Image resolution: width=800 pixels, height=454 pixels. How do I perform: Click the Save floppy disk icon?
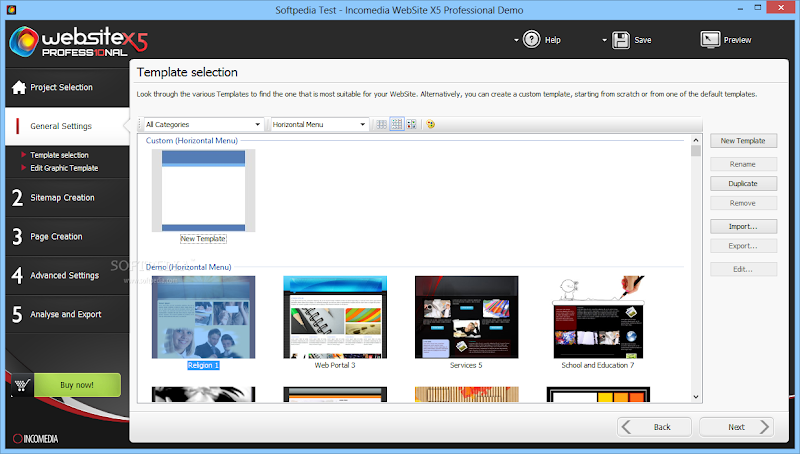(620, 40)
